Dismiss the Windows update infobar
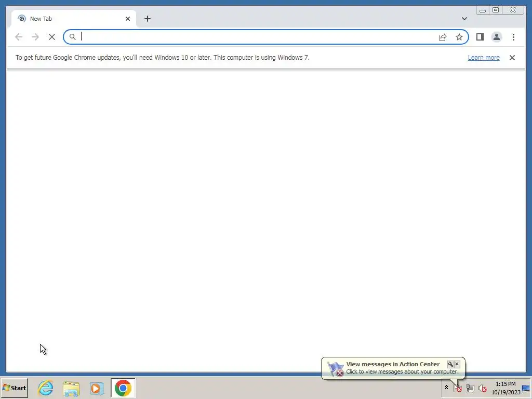Screen dimensions: 532x399 [x=512, y=58]
